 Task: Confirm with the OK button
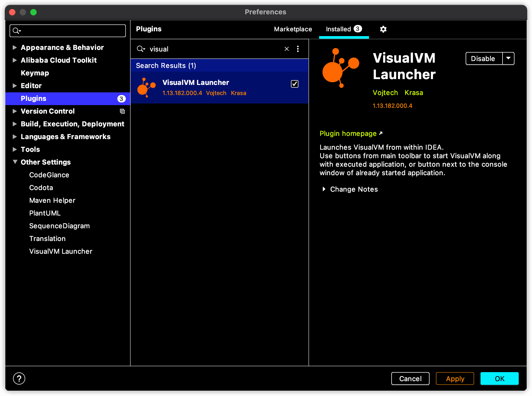499,378
